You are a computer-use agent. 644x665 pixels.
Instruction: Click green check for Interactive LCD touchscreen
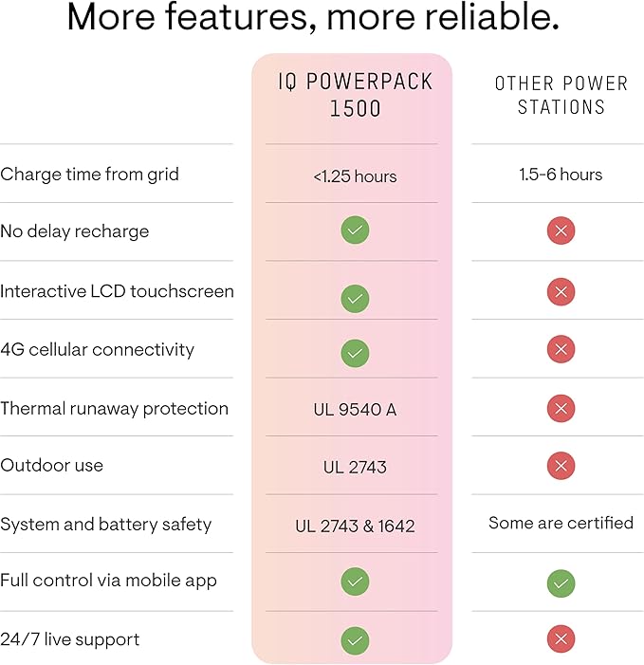[x=355, y=298]
